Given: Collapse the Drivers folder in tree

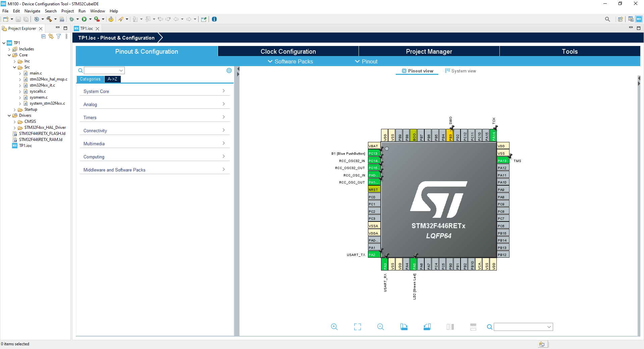Looking at the screenshot, I should (9, 115).
